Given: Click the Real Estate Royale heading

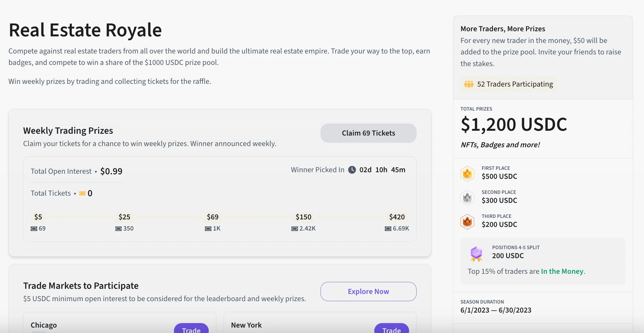Looking at the screenshot, I should [85, 30].
